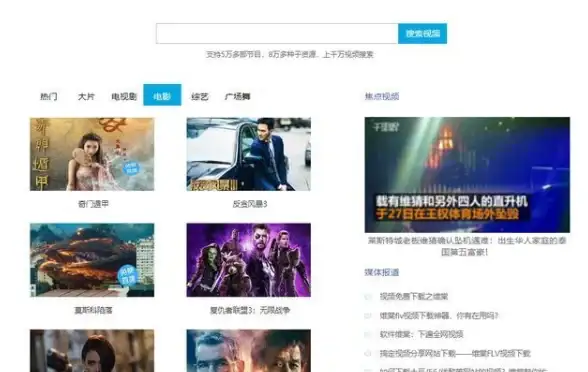The width and height of the screenshot is (588, 372).
Task: Open the 视频免费下载之维棠 article link
Action: click(x=414, y=297)
